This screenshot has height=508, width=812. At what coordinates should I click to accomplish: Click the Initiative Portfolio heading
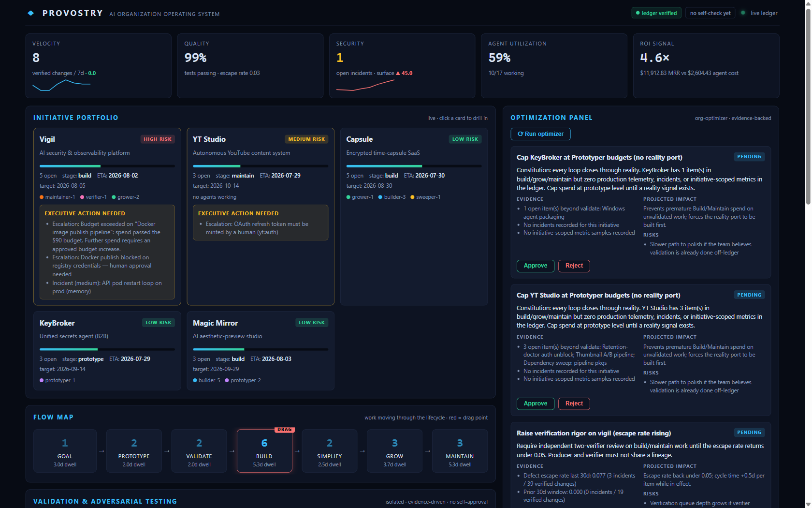(x=75, y=118)
